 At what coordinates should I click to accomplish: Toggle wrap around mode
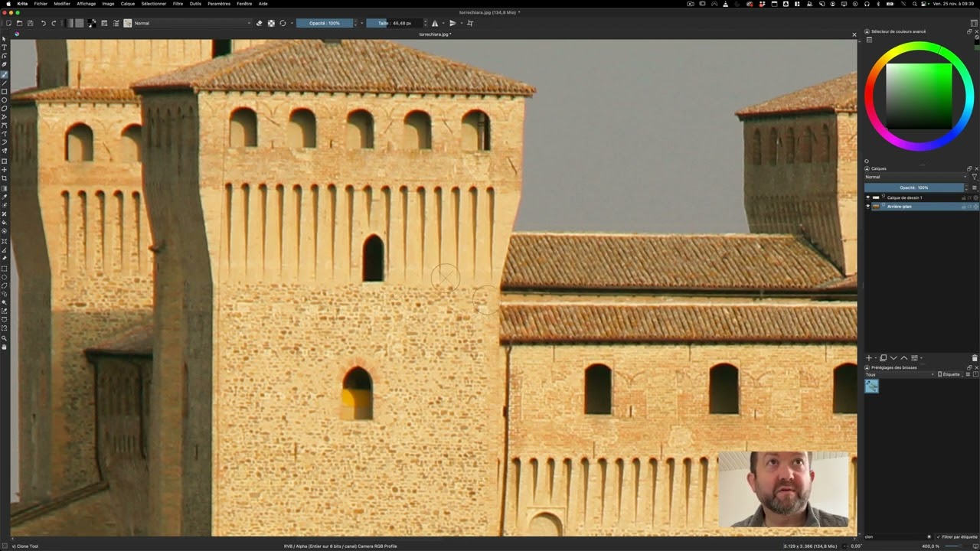[470, 23]
